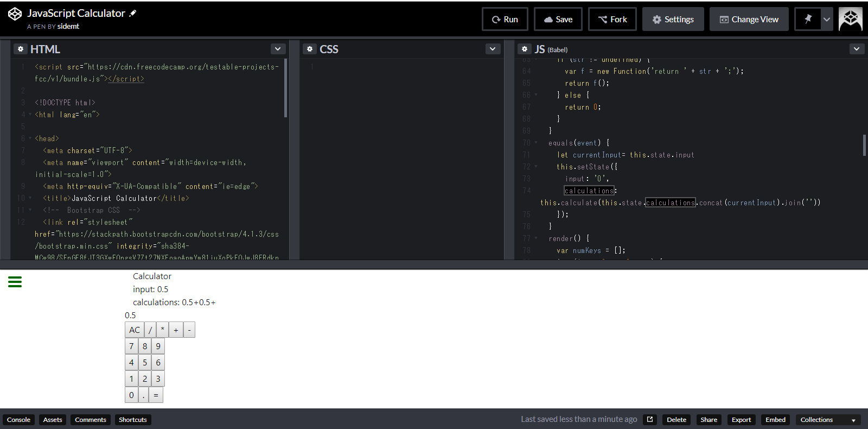Click 'Last saved less than a minute ago'

click(579, 419)
